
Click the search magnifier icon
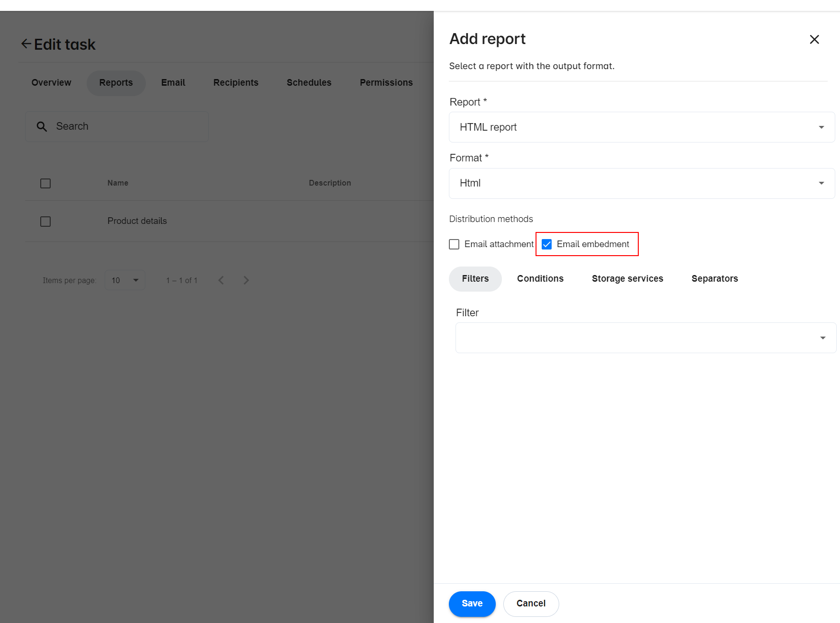click(x=42, y=126)
